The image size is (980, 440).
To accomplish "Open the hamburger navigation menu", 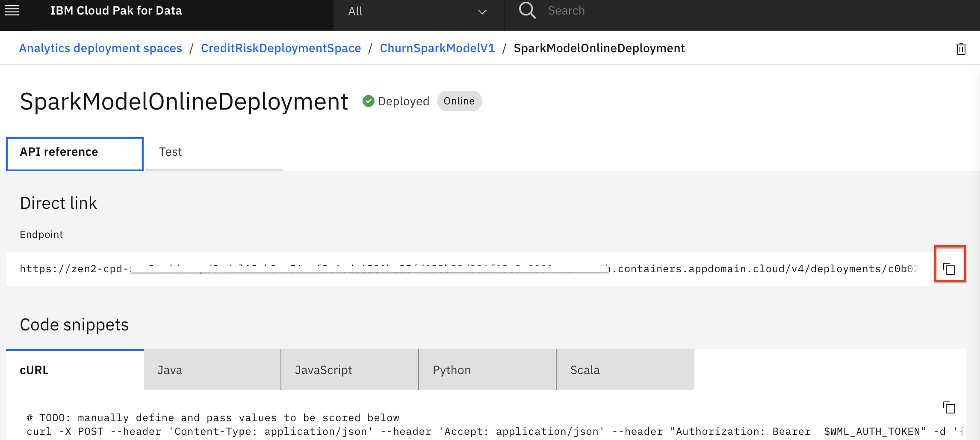I will pos(12,10).
